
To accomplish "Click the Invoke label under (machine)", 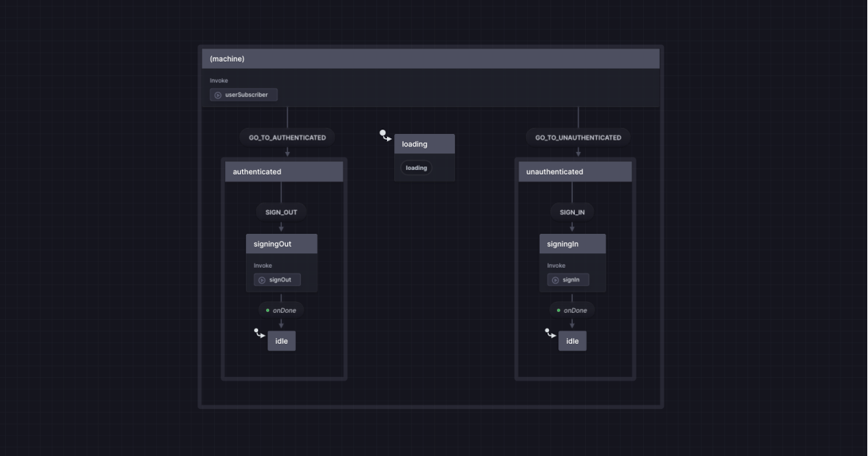I will click(x=219, y=80).
